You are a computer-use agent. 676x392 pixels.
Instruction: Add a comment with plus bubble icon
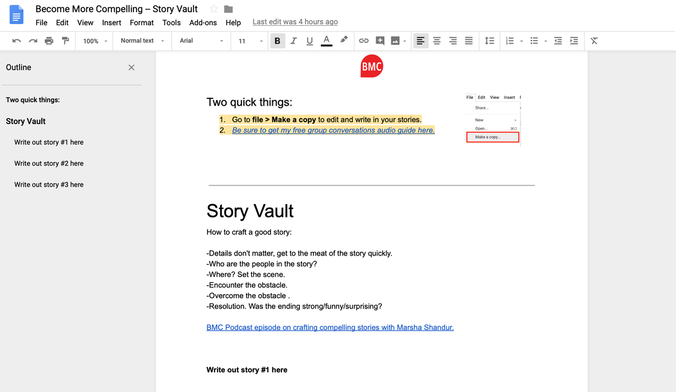[x=380, y=41]
